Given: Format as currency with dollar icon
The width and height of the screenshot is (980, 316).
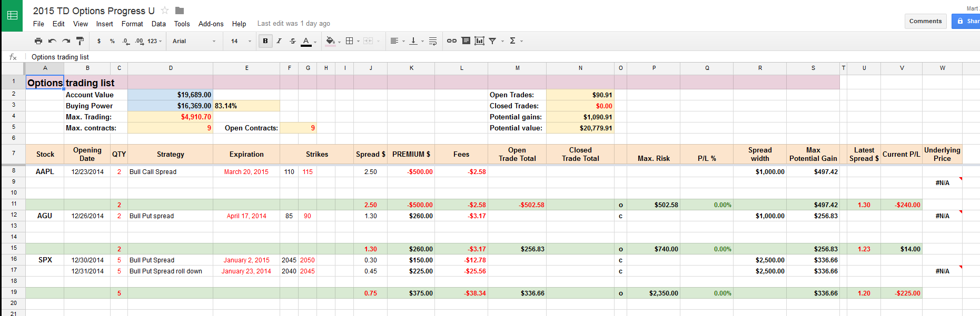Looking at the screenshot, I should 99,41.
